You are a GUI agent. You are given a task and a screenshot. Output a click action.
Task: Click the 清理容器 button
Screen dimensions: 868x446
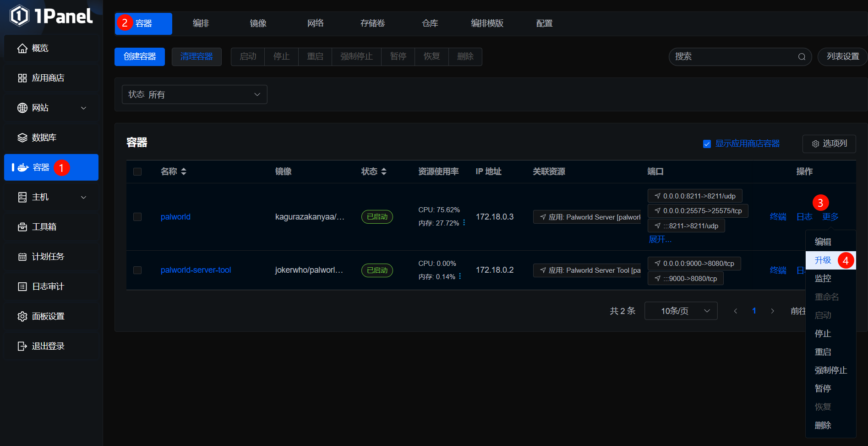[197, 57]
